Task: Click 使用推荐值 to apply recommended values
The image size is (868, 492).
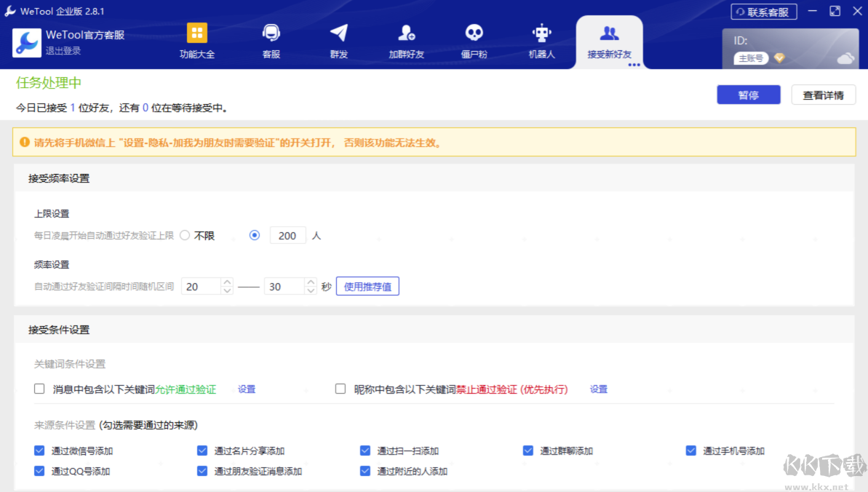Action: pos(367,285)
